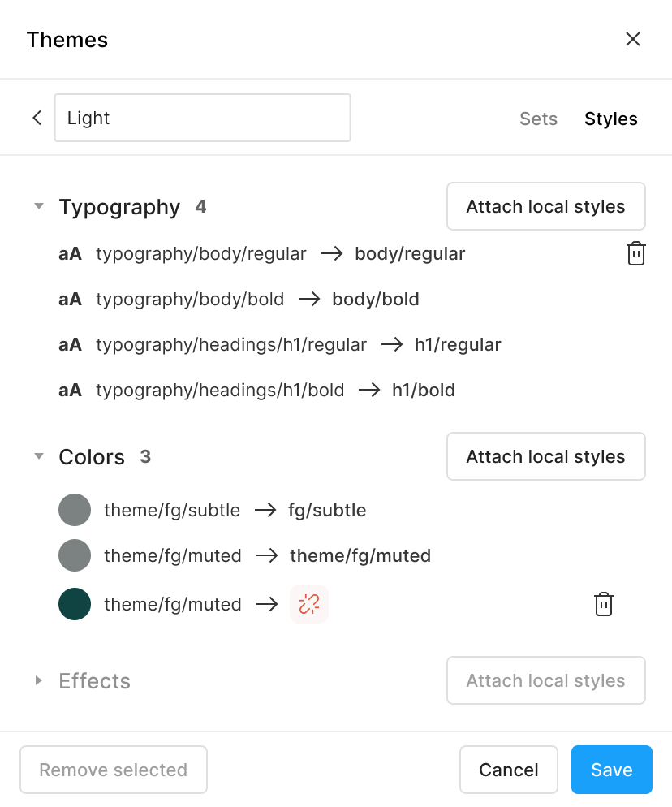Collapse the Typography section
Screen dimensions: 672x807
(x=39, y=206)
